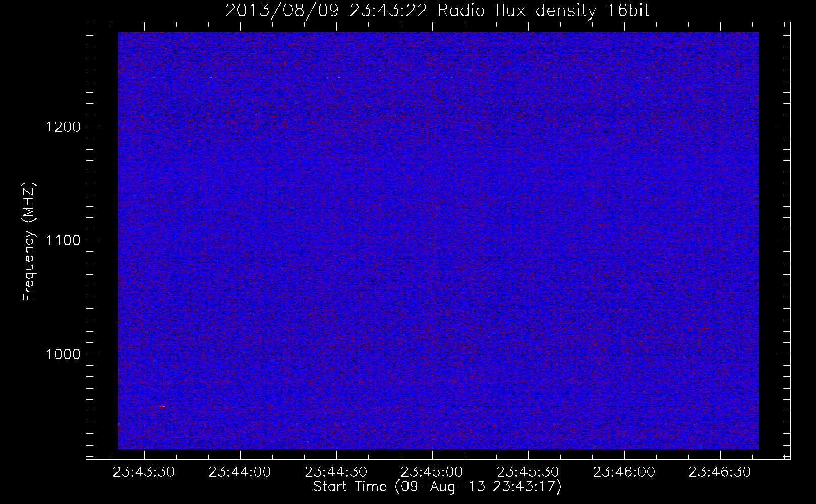Click the plot title "2013/08/09 23:43:22 Radio flux density 16bit"
The width and height of the screenshot is (816, 504).
click(x=437, y=11)
